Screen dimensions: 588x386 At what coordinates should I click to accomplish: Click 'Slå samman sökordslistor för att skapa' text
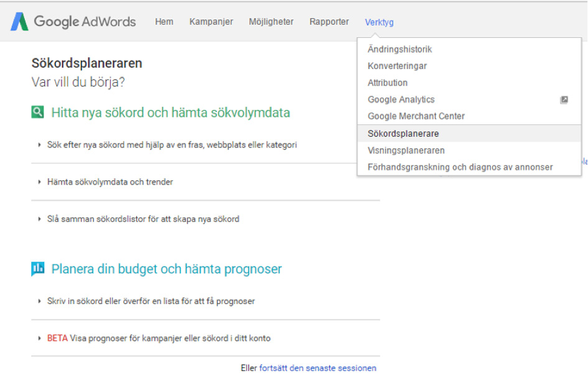pos(143,219)
